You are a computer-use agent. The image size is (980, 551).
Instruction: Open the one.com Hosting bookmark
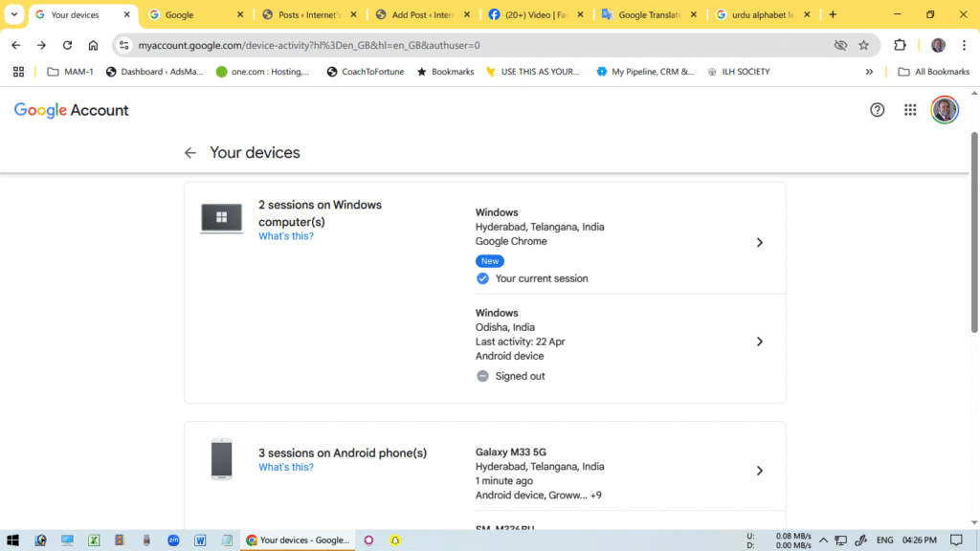tap(262, 72)
